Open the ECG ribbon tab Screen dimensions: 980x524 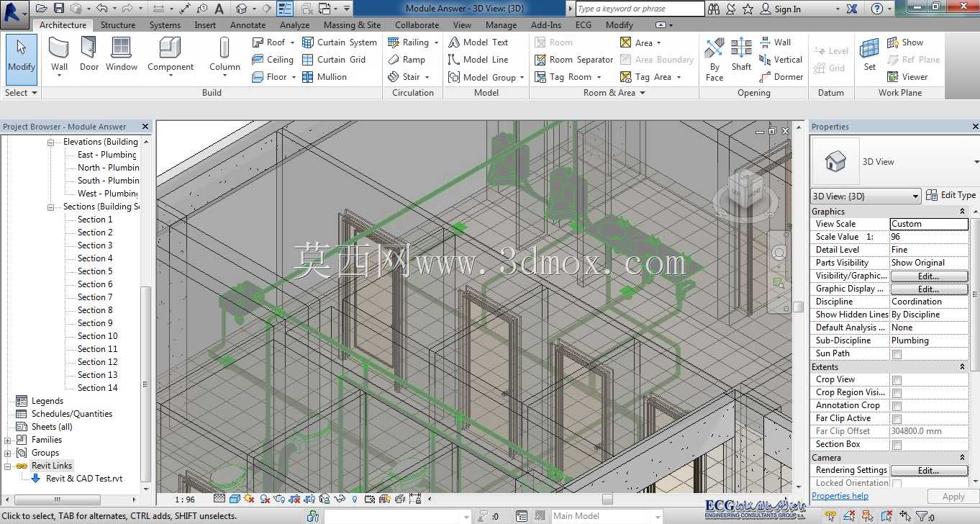pyautogui.click(x=583, y=24)
